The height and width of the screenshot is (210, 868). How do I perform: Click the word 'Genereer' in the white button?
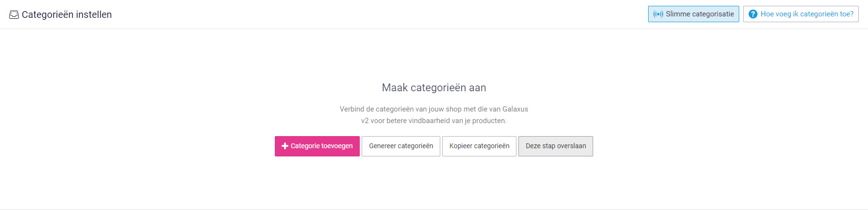382,146
